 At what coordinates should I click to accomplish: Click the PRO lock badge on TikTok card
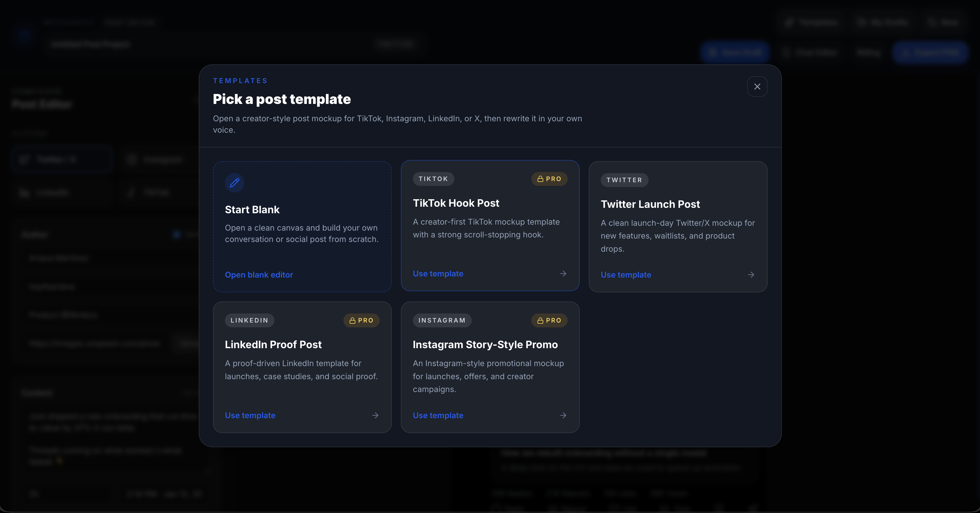tap(549, 179)
